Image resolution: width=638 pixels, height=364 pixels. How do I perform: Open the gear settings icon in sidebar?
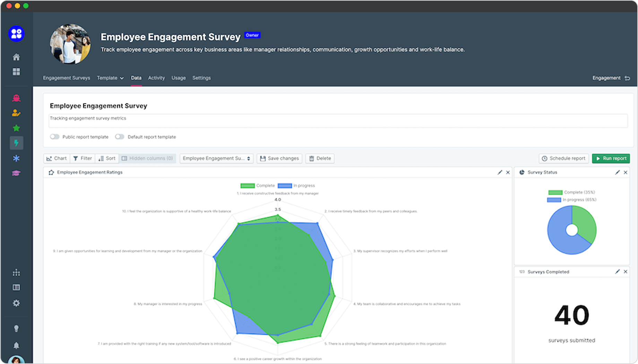click(x=16, y=303)
